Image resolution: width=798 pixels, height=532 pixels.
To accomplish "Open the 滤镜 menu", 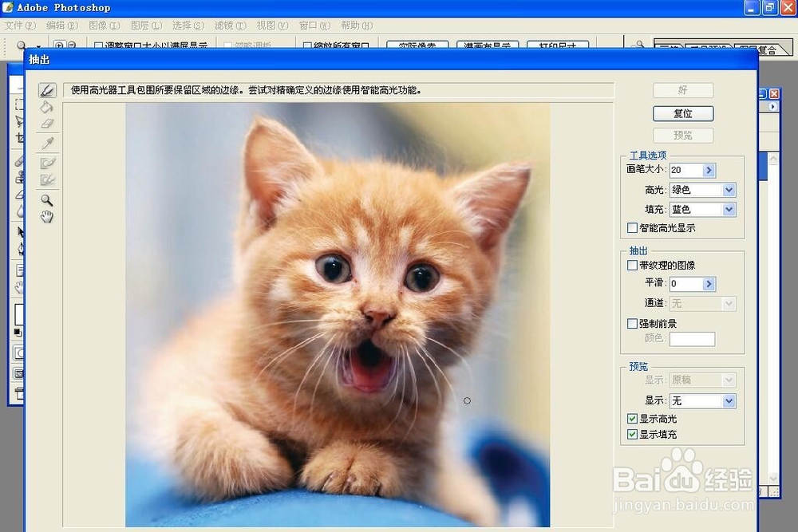I will click(x=230, y=25).
